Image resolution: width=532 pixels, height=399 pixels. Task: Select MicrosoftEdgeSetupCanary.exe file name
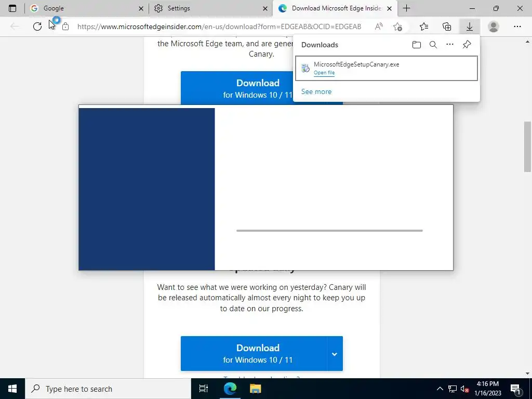pyautogui.click(x=356, y=64)
